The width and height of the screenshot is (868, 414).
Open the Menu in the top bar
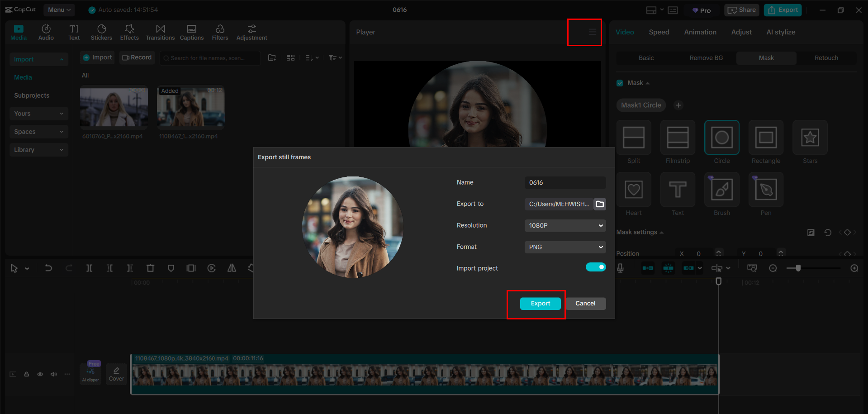(59, 10)
